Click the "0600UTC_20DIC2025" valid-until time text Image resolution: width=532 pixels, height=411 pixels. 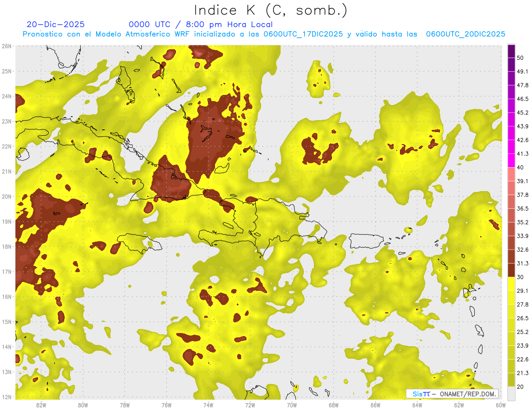coord(465,34)
